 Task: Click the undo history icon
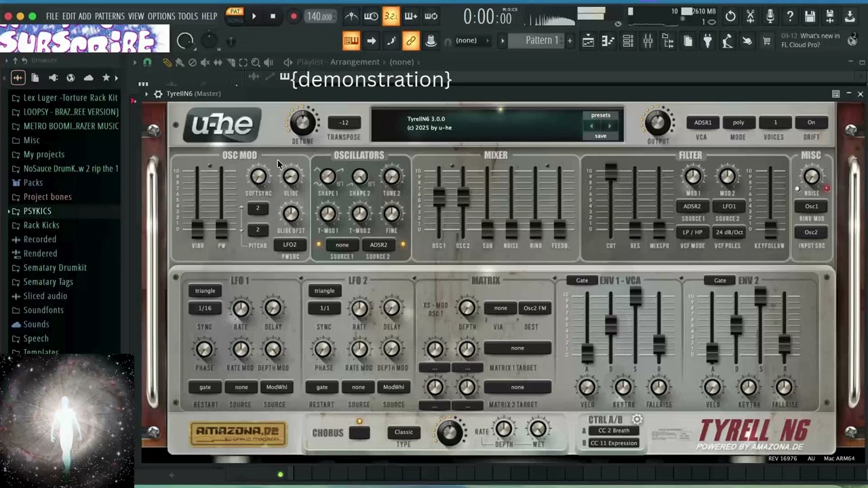point(730,16)
